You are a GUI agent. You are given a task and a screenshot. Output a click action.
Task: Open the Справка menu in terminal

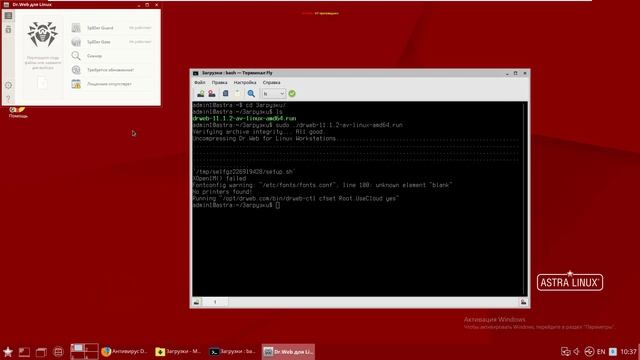tap(271, 82)
